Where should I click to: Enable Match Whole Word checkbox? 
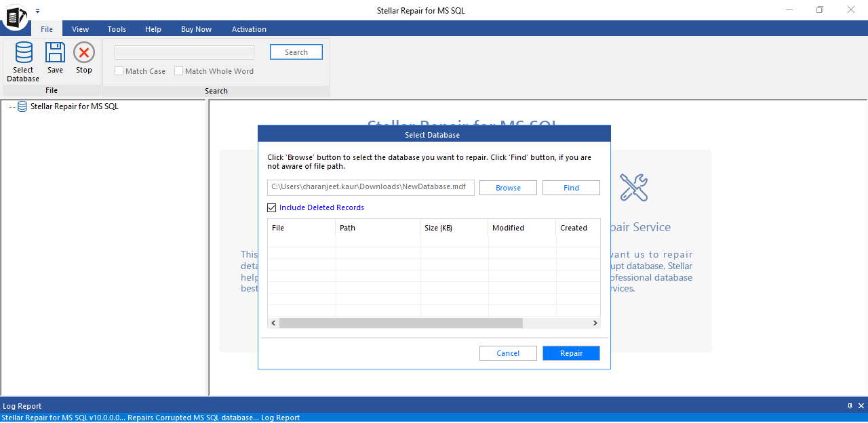(x=179, y=71)
